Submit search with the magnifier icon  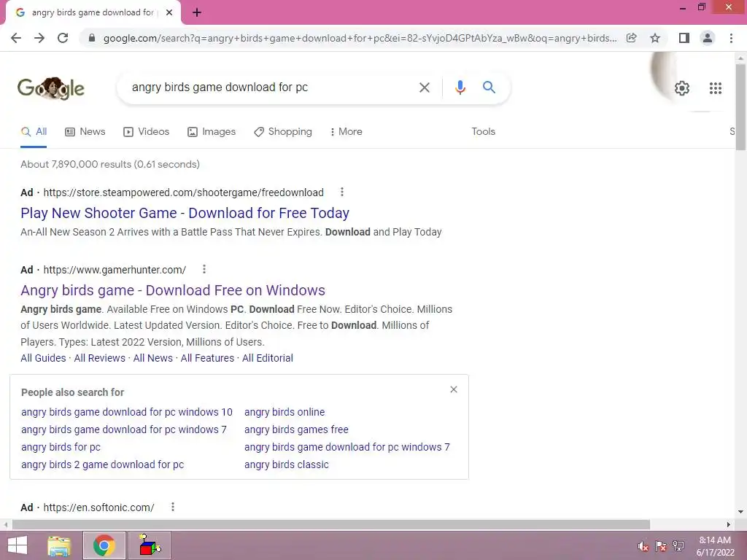tap(489, 87)
